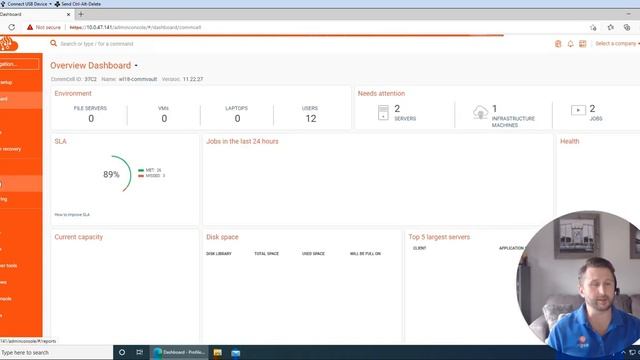Open the 2 Servers needing attention
This screenshot has height=360, width=640.
pyautogui.click(x=405, y=113)
